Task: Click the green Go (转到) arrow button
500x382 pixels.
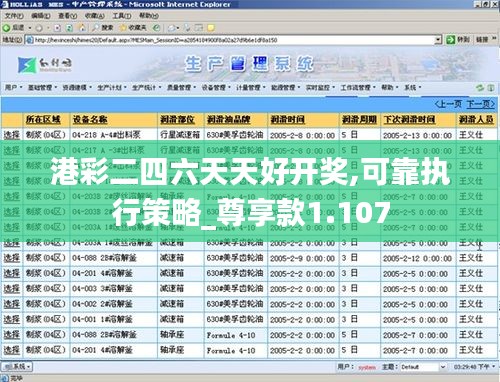Action: point(450,40)
